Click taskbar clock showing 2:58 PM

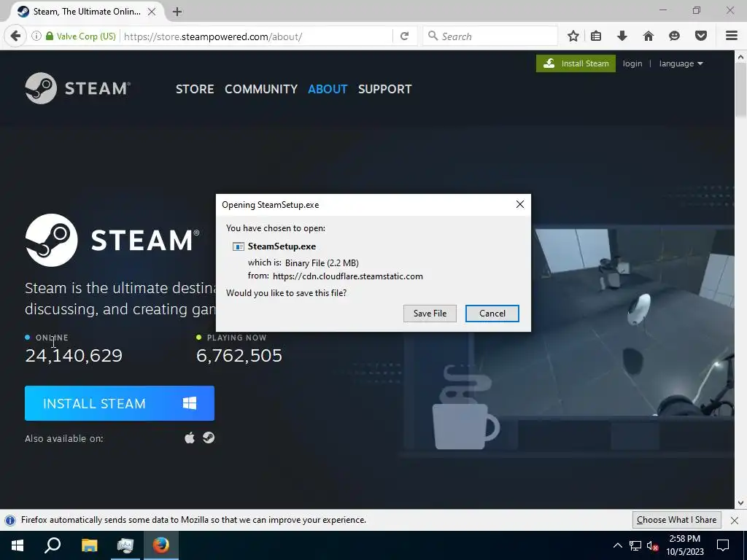[684, 545]
